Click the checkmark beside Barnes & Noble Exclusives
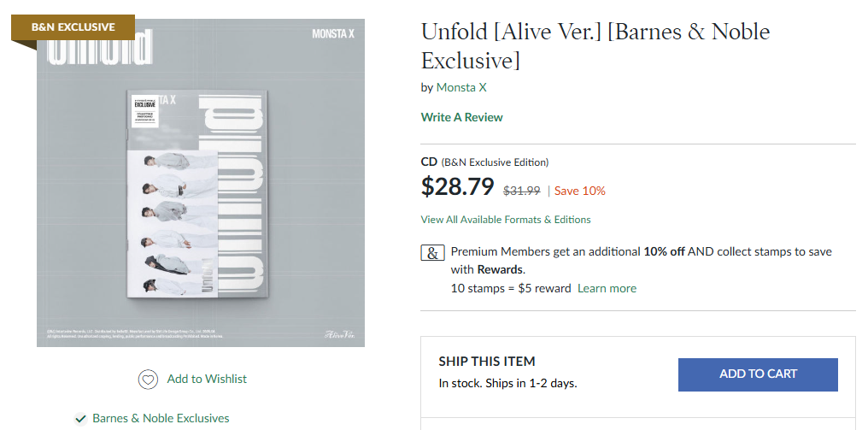868x430 pixels. coord(80,419)
